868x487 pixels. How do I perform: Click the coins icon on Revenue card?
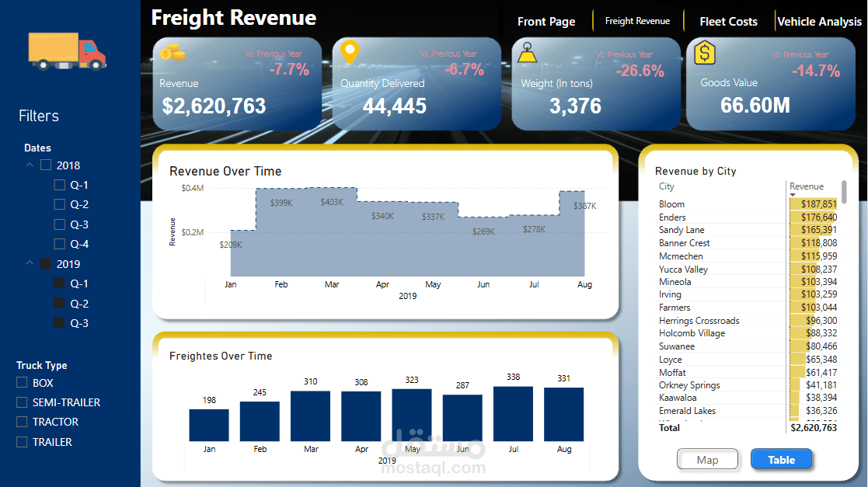click(173, 53)
